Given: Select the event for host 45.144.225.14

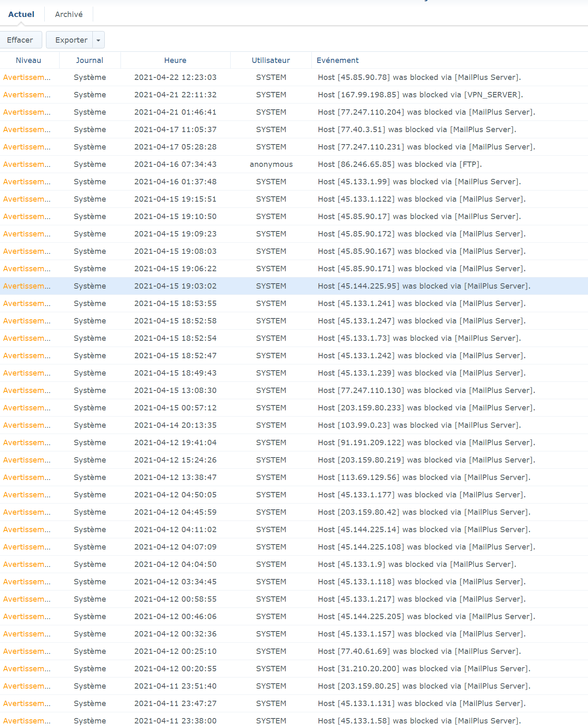Looking at the screenshot, I should (424, 530).
